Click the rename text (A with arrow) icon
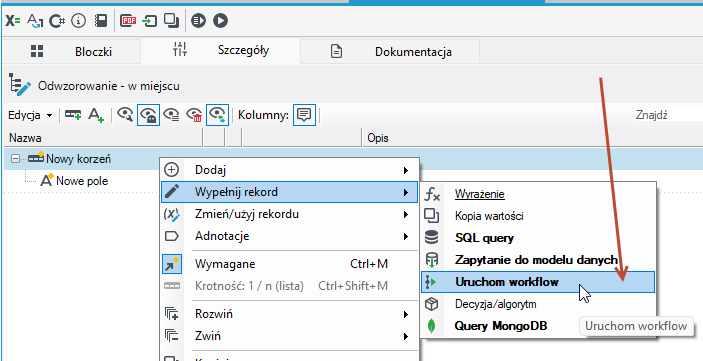This screenshot has height=361, width=703. [35, 21]
